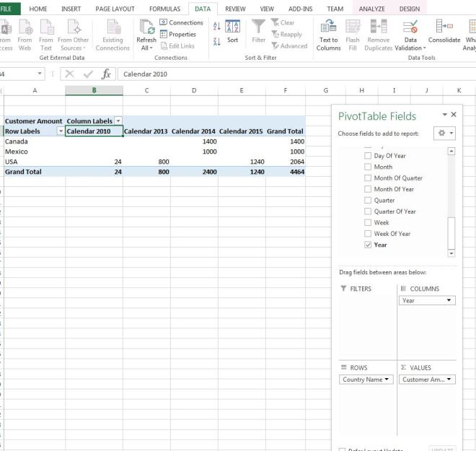Click the Properties button in Connections
This screenshot has height=451, width=476.
178,35
